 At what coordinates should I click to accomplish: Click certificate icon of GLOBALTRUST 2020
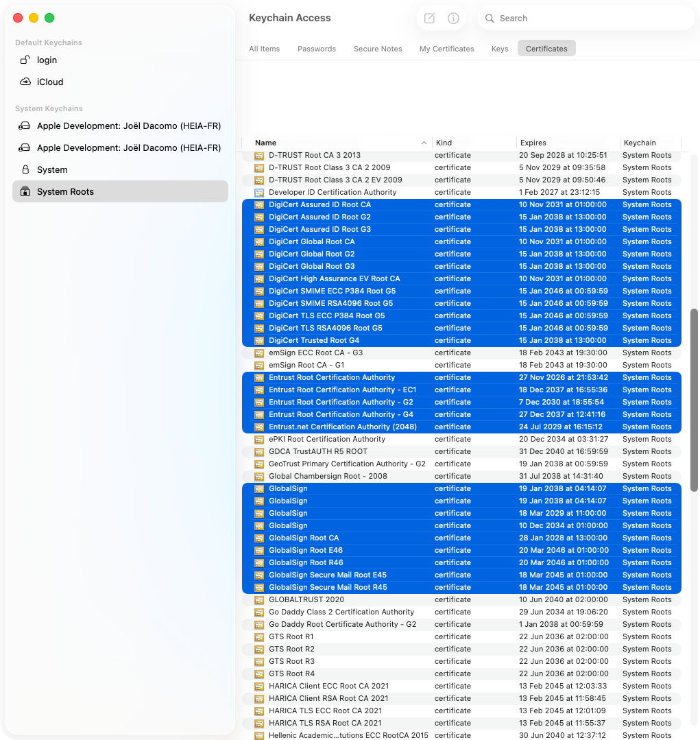259,600
